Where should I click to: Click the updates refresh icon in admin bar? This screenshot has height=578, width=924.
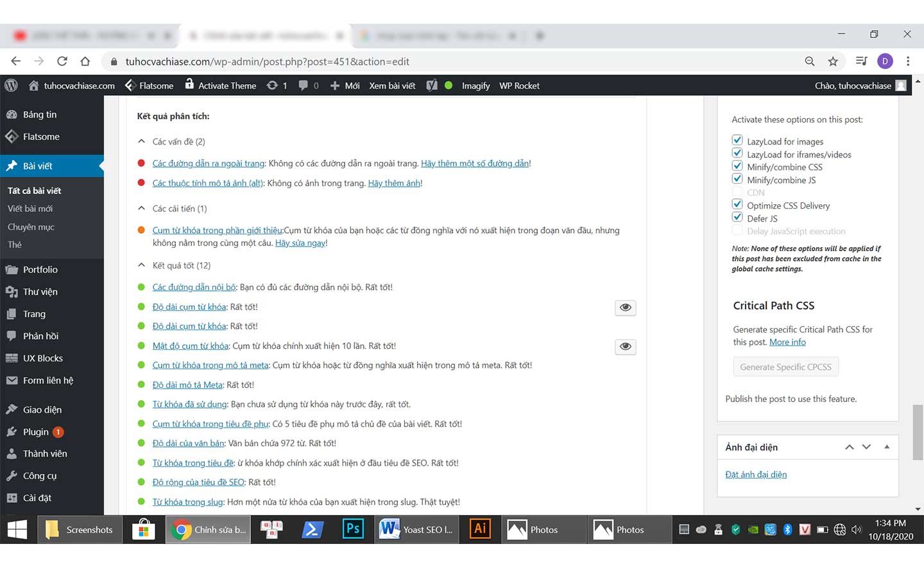[273, 85]
